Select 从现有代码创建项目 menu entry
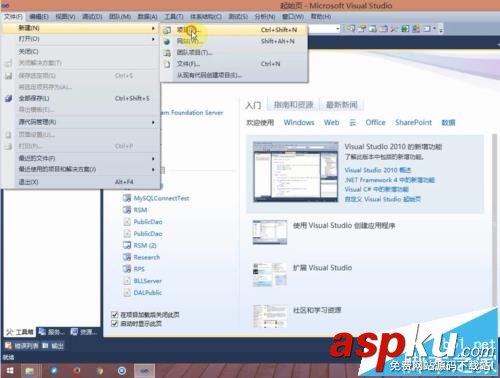 [x=233, y=75]
